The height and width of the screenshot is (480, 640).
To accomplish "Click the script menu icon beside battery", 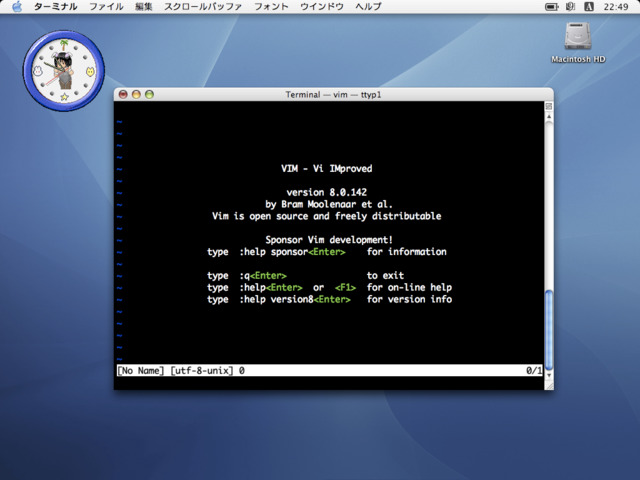I will point(571,7).
